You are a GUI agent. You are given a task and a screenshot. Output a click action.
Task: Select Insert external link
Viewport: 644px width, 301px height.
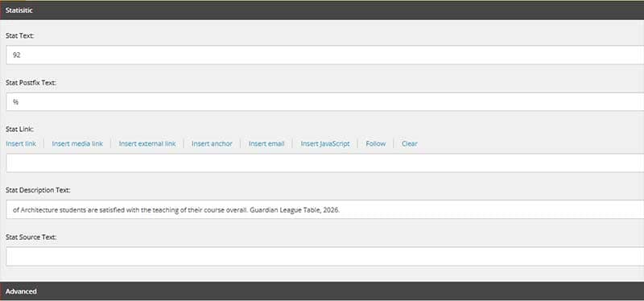[147, 144]
